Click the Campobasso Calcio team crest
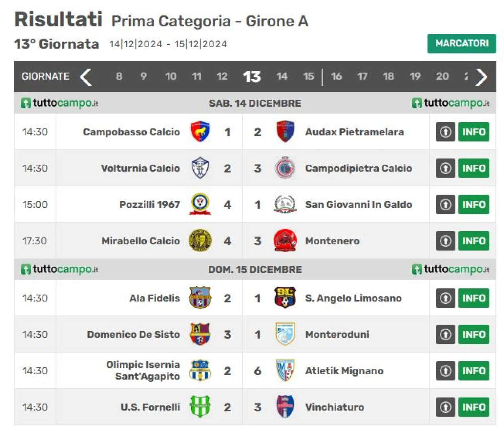 200,132
